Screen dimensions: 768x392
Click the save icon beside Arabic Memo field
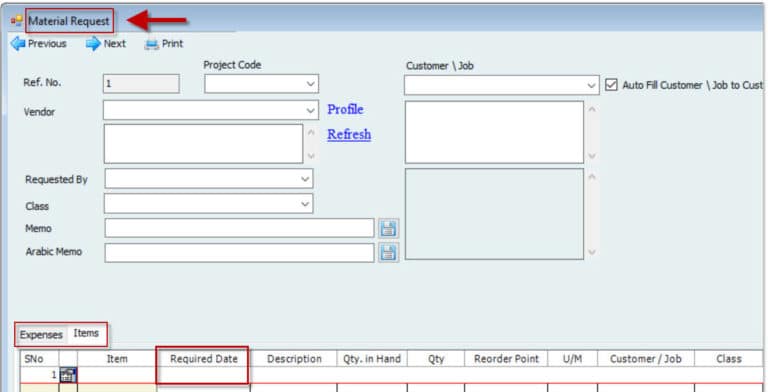[x=388, y=252]
